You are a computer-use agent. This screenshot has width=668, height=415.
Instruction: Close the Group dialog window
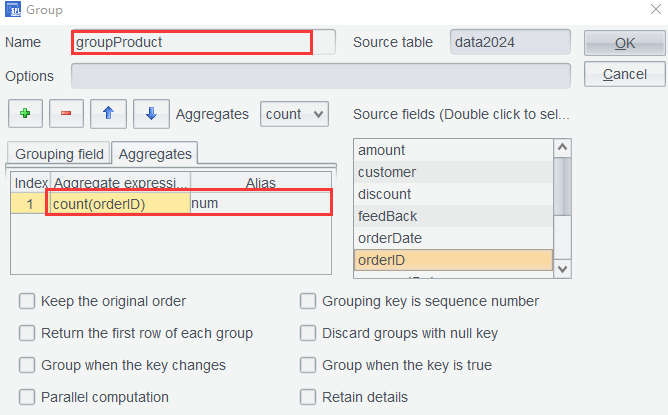point(651,10)
